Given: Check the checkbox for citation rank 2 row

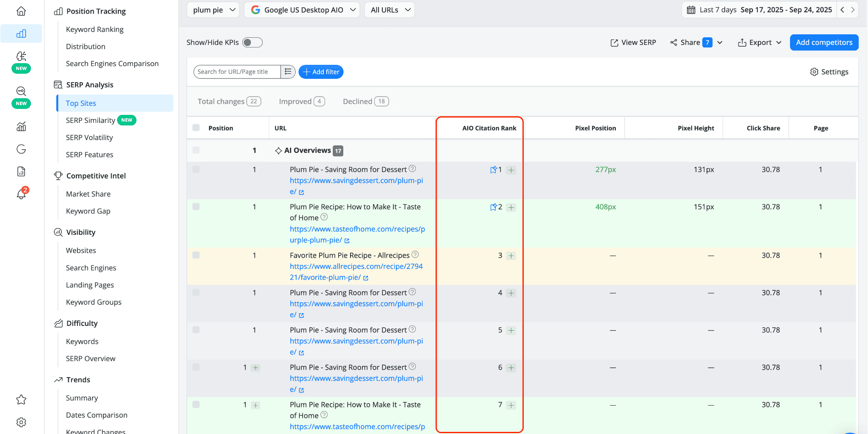Looking at the screenshot, I should pos(196,206).
